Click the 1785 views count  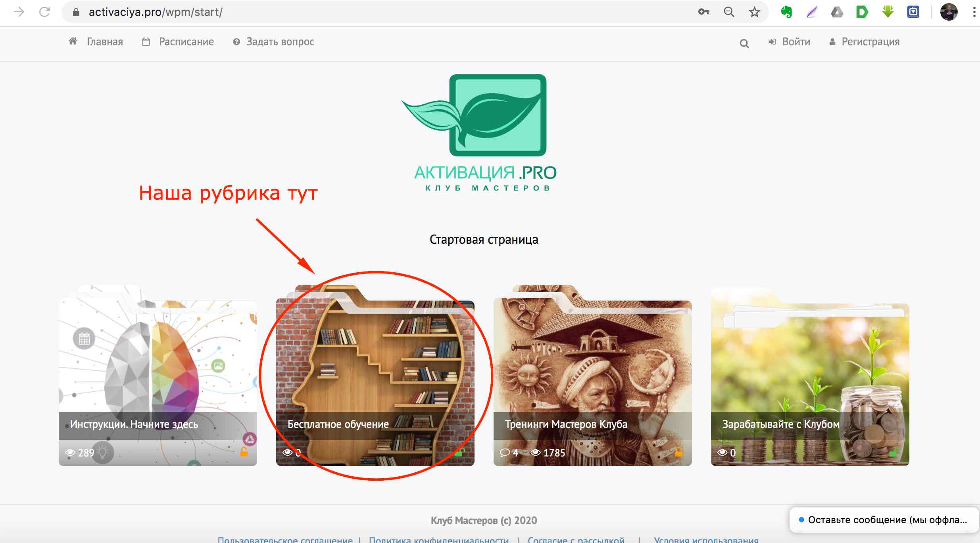coord(554,453)
